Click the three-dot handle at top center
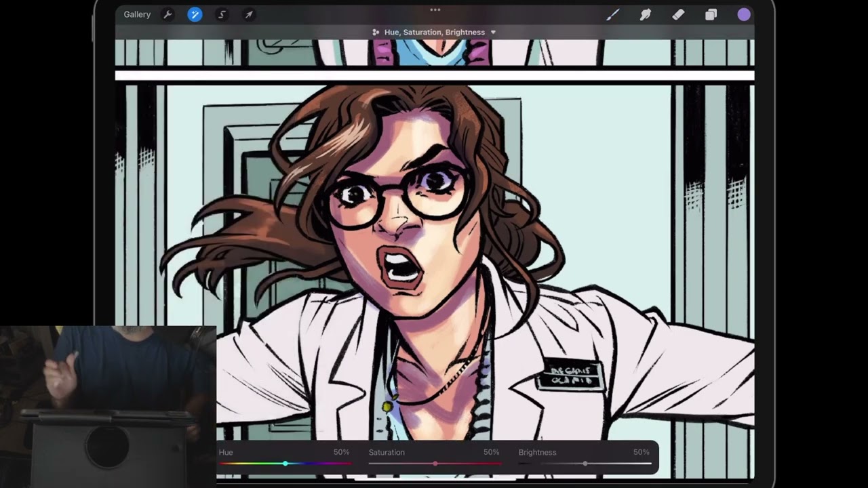 pyautogui.click(x=435, y=9)
